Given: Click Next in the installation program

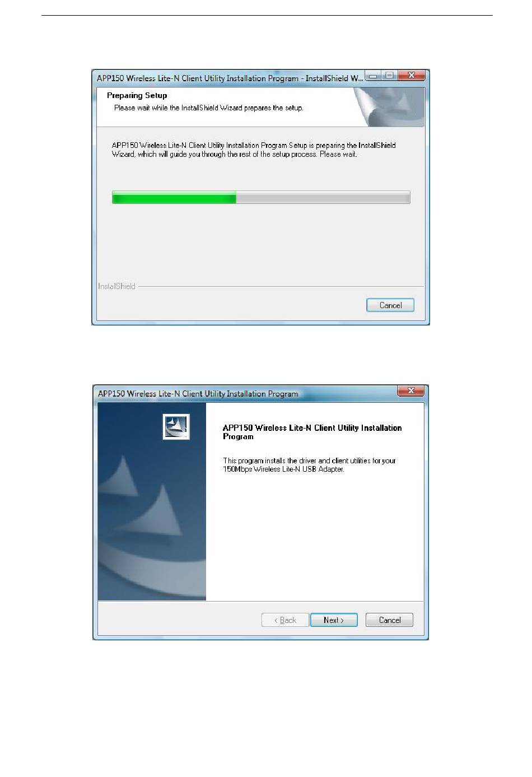Looking at the screenshot, I should tap(334, 620).
